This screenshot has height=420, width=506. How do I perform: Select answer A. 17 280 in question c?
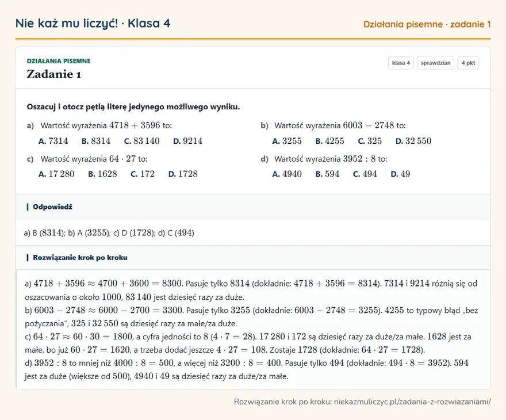tap(56, 174)
